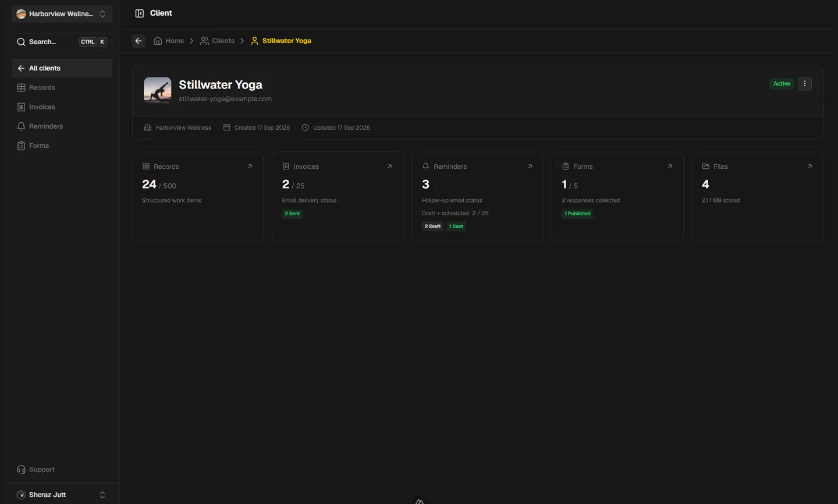Image resolution: width=838 pixels, height=504 pixels.
Task: Click the 2 Sent badge on Invoices
Action: tap(292, 214)
